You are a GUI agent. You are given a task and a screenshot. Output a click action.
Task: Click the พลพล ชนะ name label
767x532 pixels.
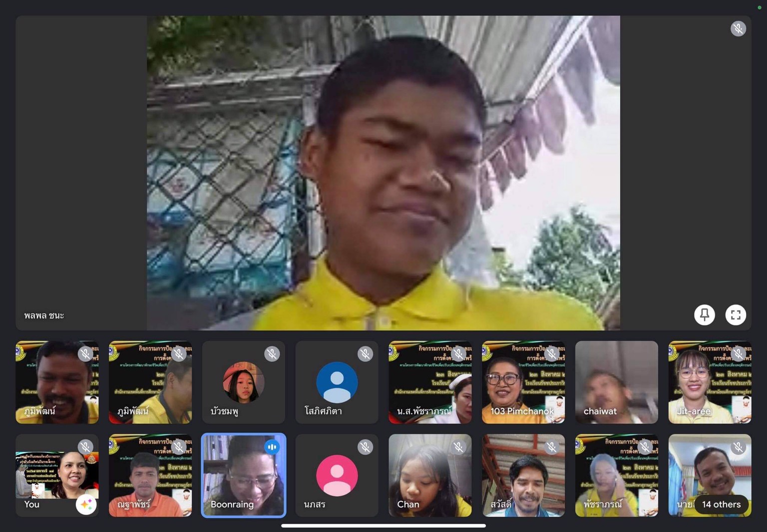44,315
